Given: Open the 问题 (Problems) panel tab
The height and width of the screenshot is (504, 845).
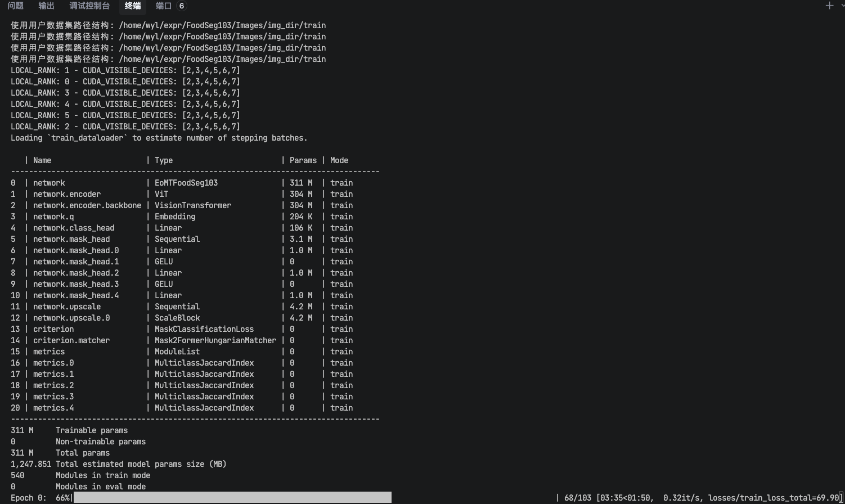Looking at the screenshot, I should point(16,6).
